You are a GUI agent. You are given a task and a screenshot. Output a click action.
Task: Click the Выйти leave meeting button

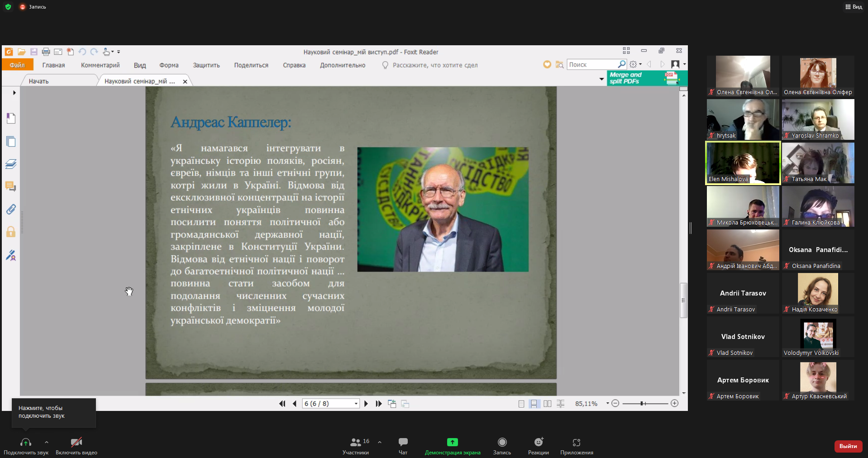(848, 446)
